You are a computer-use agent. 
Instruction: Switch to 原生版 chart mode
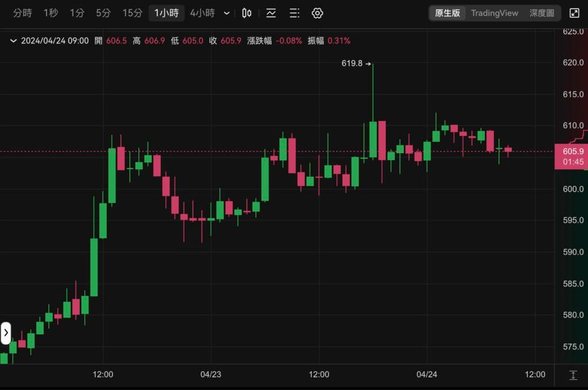click(x=447, y=13)
